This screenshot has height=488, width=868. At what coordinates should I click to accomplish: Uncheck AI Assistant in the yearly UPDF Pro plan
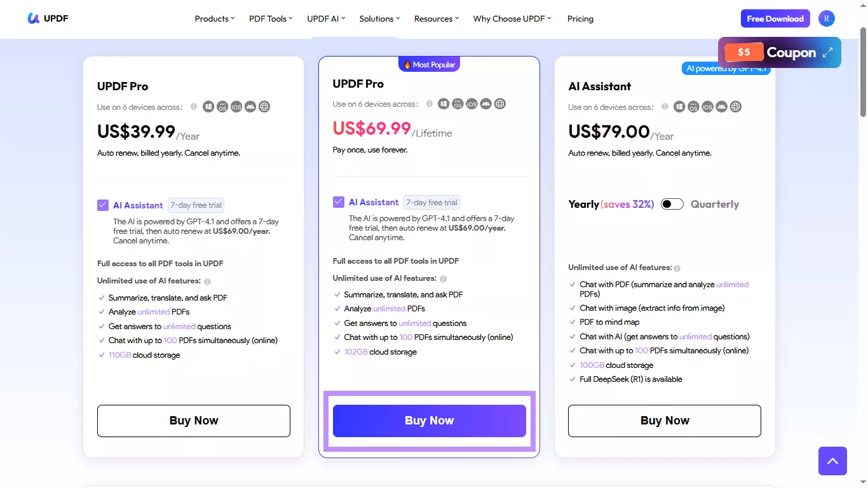tap(102, 205)
